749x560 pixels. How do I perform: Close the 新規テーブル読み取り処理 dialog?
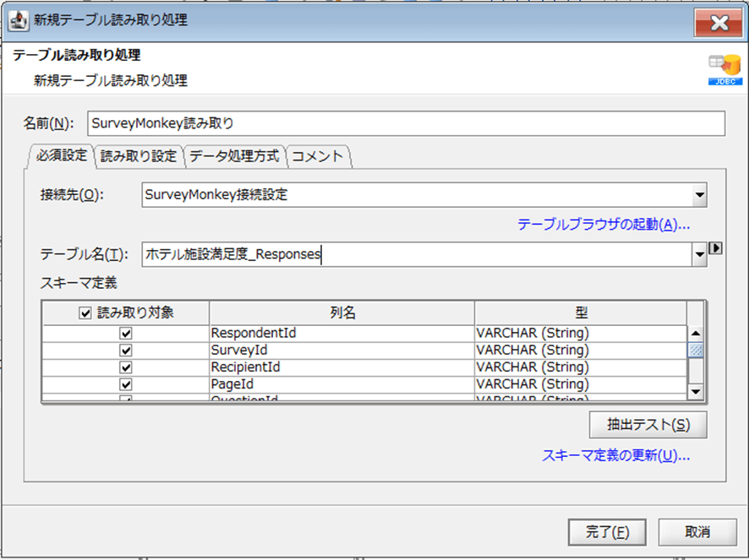[719, 23]
